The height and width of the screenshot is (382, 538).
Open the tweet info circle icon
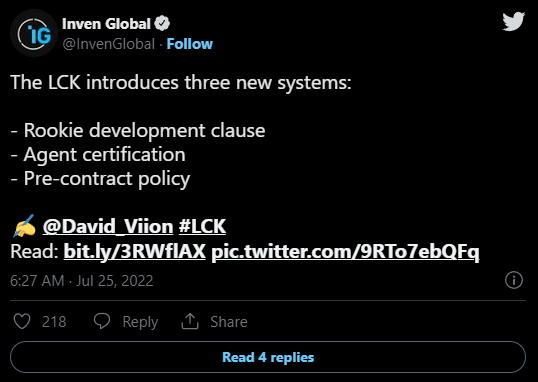point(514,280)
